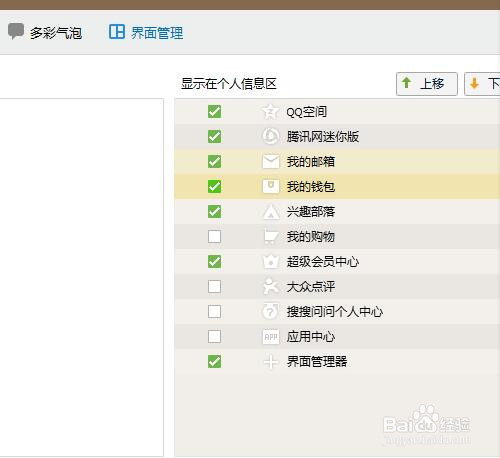This screenshot has width=500, height=458.
Task: Click the 搜搜问问个人中心 question icon
Action: [270, 311]
